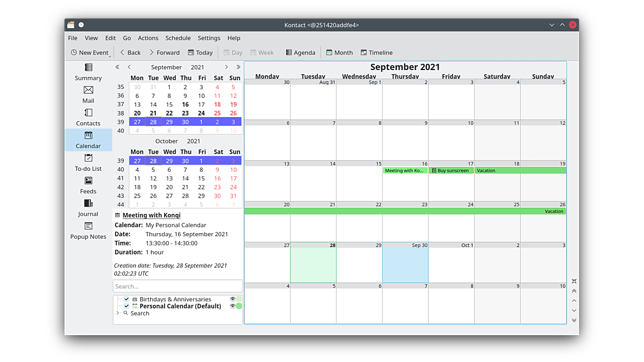Go to next month in mini calendar

coord(226,67)
